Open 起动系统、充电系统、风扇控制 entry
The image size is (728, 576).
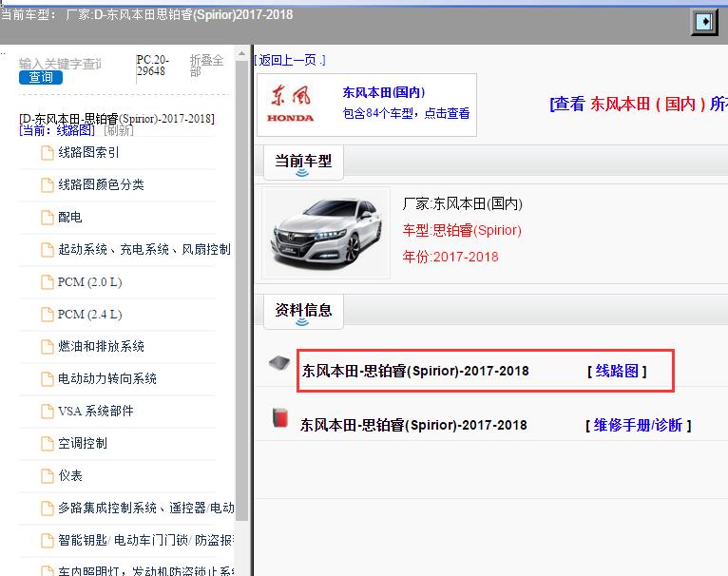point(144,249)
